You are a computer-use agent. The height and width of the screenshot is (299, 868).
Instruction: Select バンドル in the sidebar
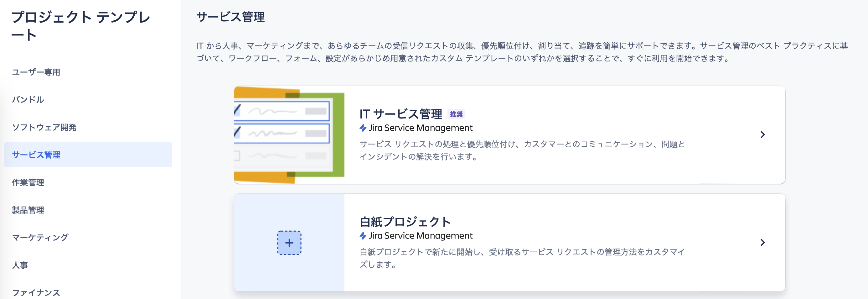click(28, 99)
